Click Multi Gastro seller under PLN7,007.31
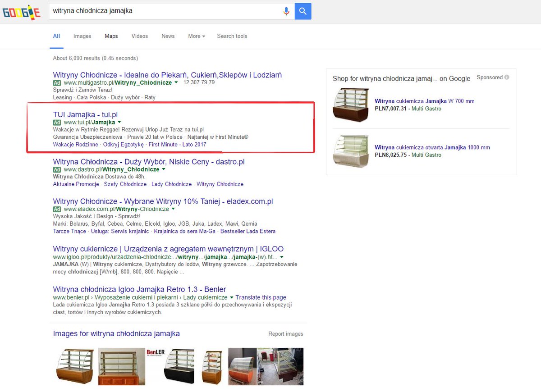The width and height of the screenshot is (541, 392). coord(426,109)
